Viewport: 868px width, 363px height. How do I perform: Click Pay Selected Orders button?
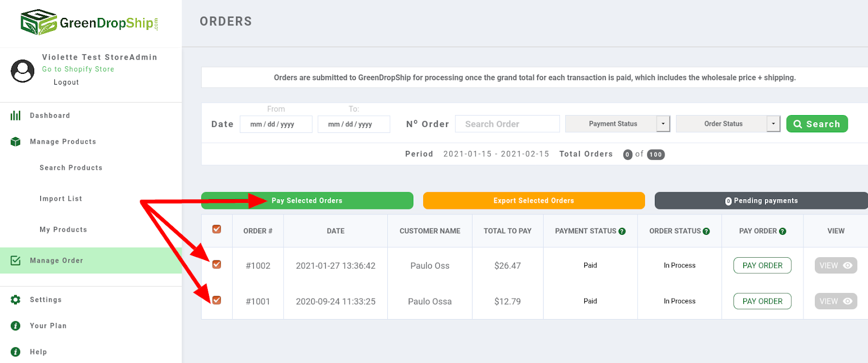click(x=307, y=200)
